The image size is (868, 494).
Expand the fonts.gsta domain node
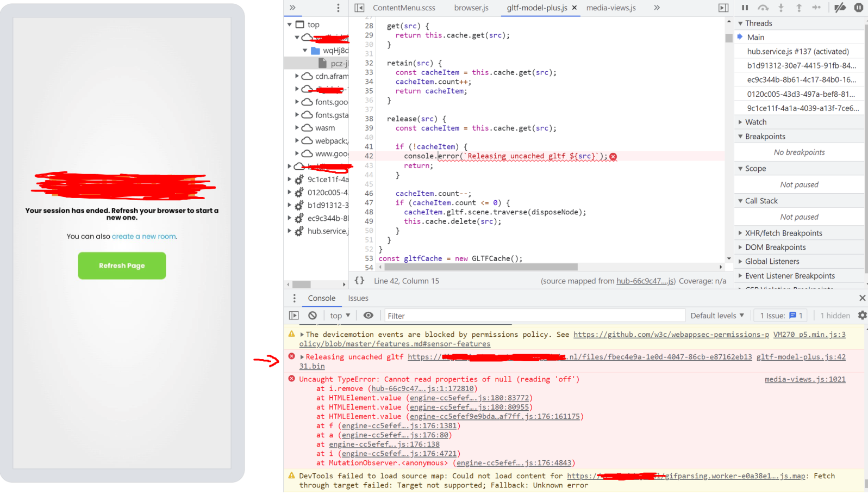[x=297, y=115]
